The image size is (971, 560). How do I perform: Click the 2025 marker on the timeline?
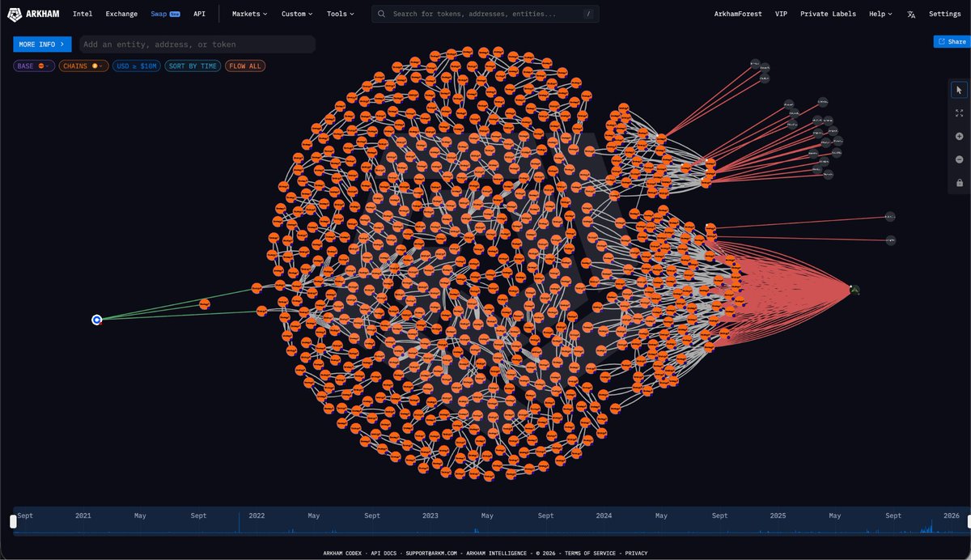778,515
